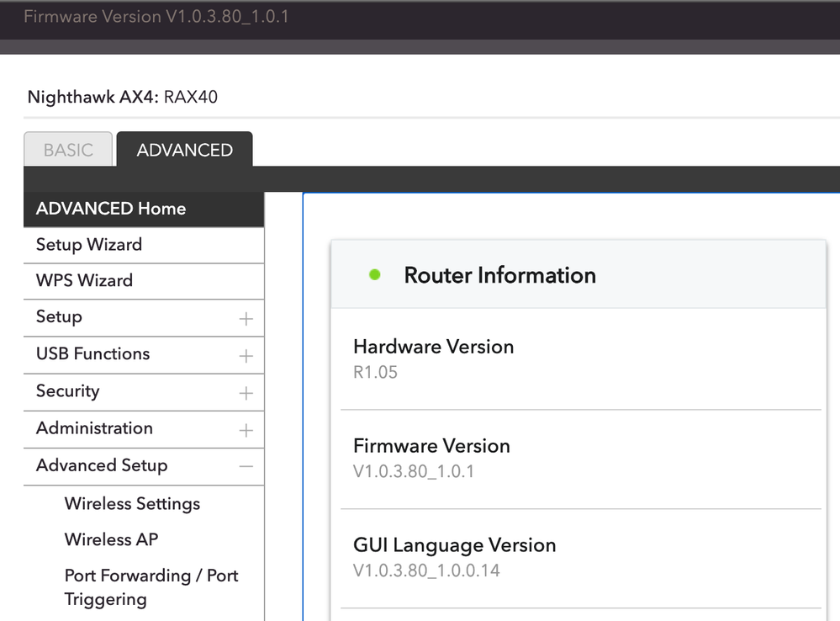Collapse Advanced Setup minus icon
This screenshot has height=621, width=840.
[246, 466]
